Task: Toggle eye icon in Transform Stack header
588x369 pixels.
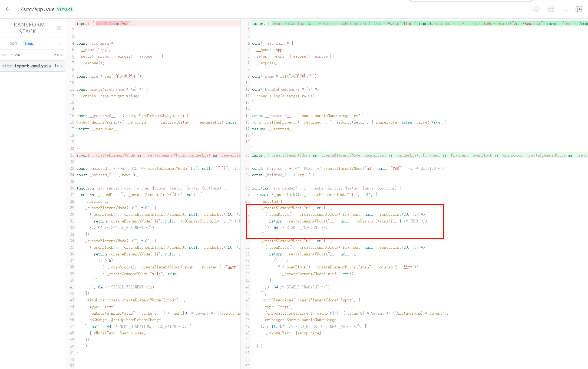Action: 59,28
